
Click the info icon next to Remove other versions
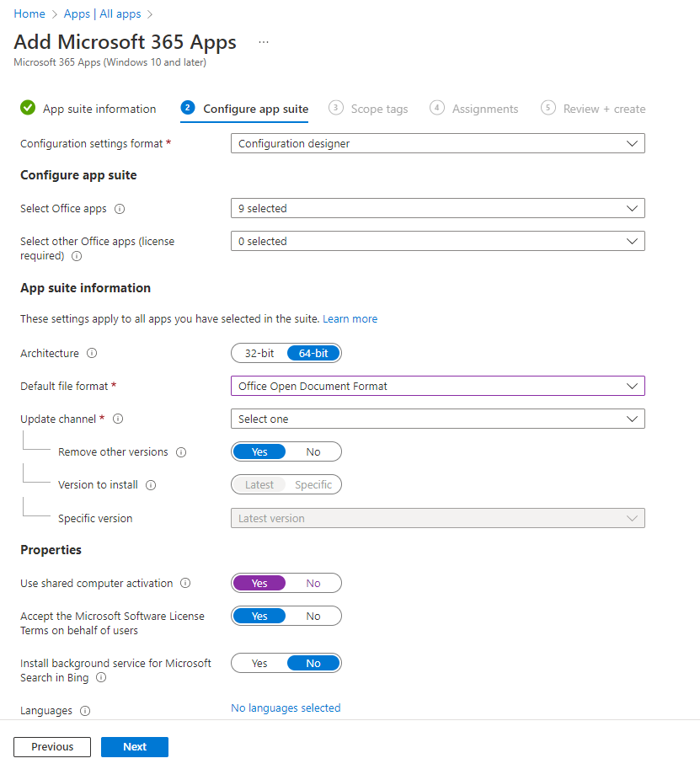180,451
